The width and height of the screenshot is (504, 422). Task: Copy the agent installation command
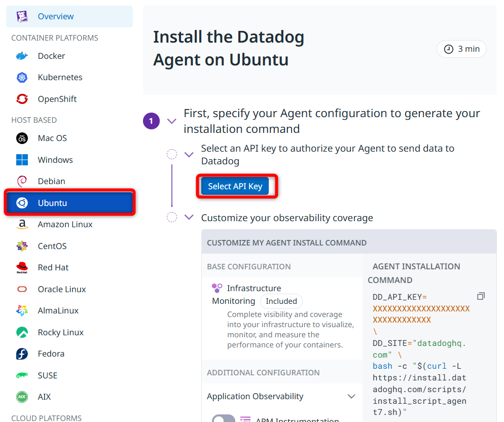[x=481, y=296]
